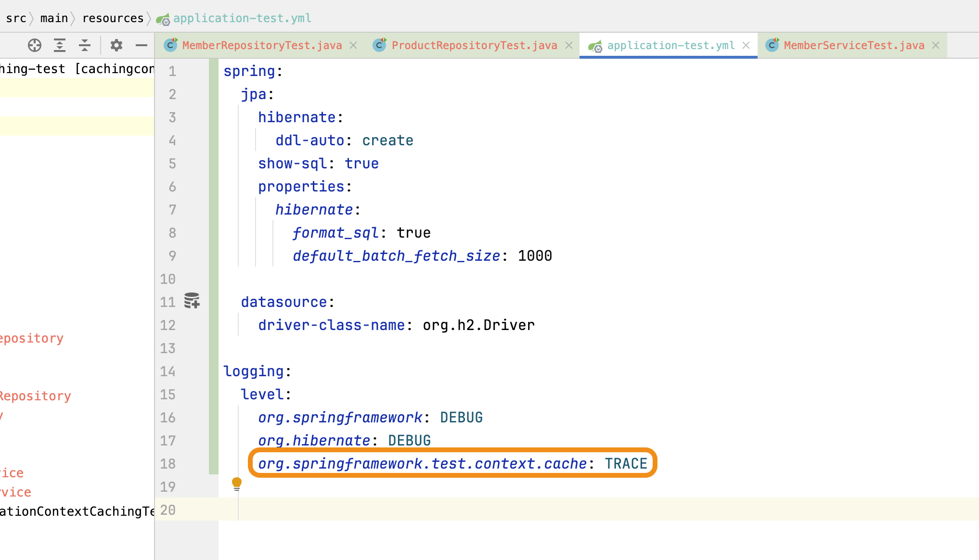979x560 pixels.
Task: Click the org.hibernate logging key on line 17
Action: 314,441
